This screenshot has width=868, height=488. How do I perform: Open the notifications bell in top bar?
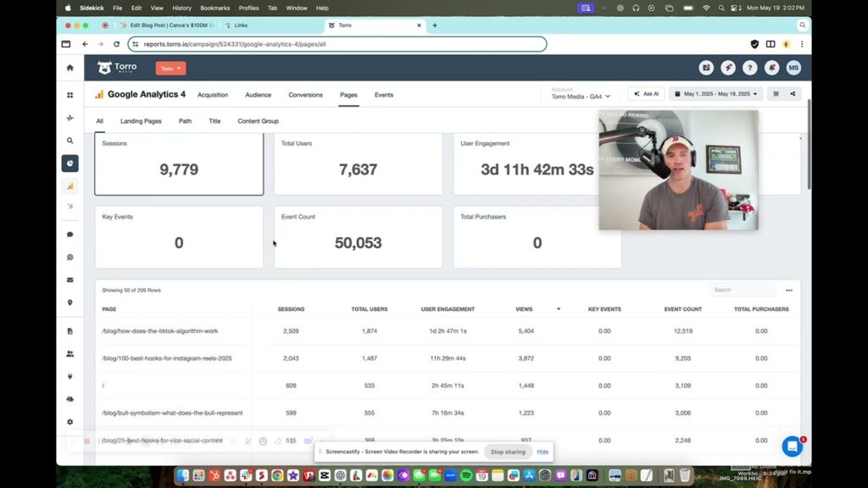(771, 68)
